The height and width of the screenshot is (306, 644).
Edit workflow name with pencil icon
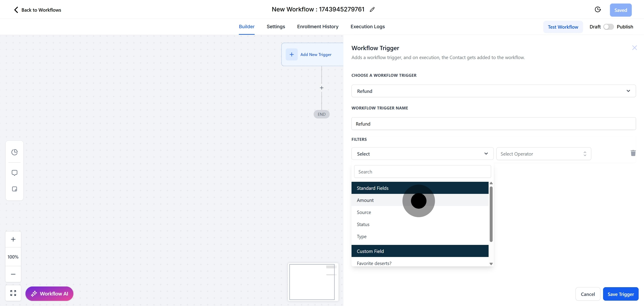[x=372, y=9]
